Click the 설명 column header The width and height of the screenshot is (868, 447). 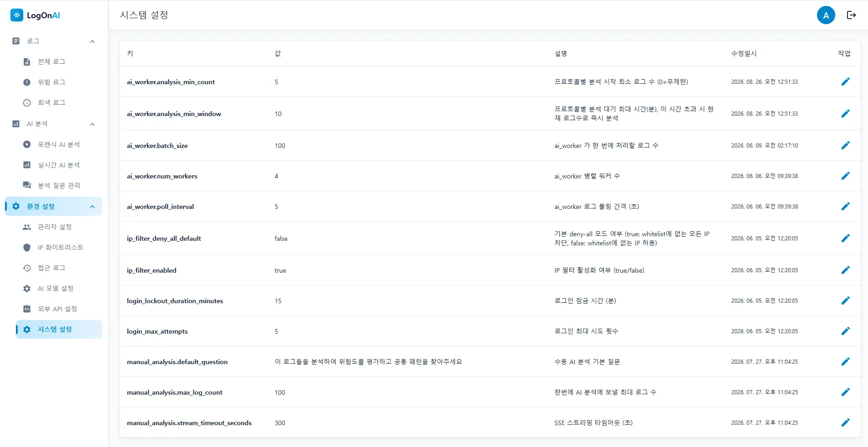[x=561, y=53]
